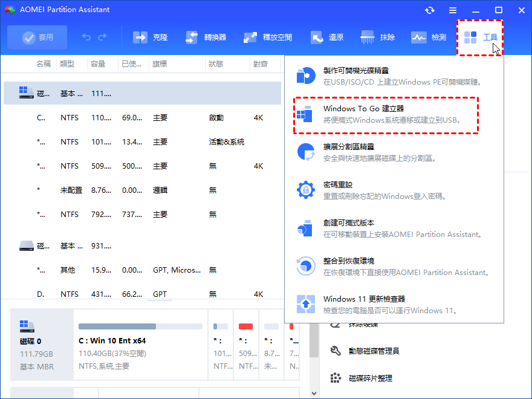Select the first disk row 111...
The width and height of the screenshot is (532, 399).
(143, 93)
